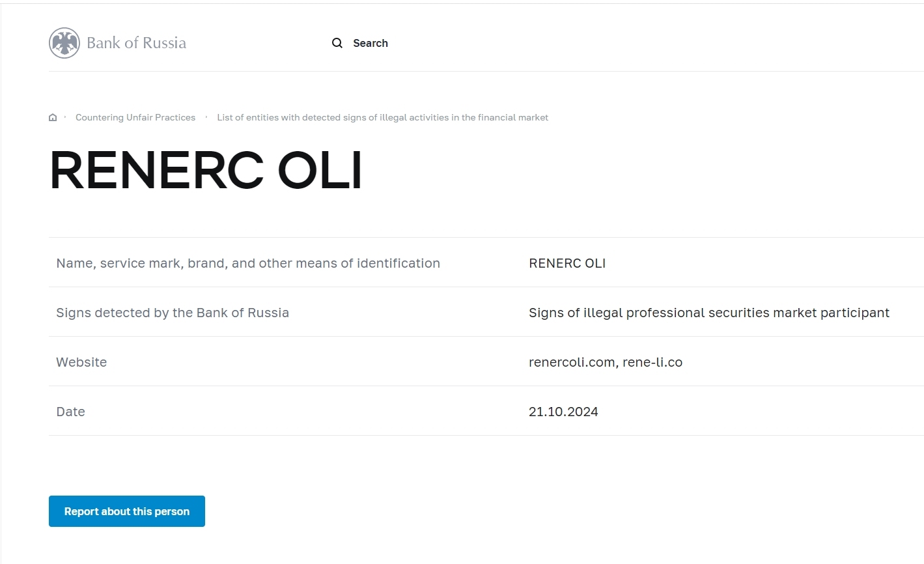Viewport: 924px width, 564px height.
Task: Click the search magnifying glass icon
Action: [337, 43]
